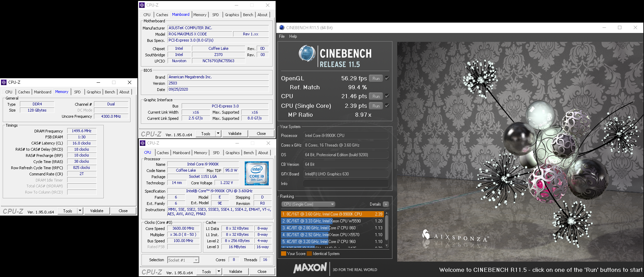This screenshot has width=644, height=277.
Task: Select ranking row Xeon CPU X5570
Action: (x=332, y=235)
